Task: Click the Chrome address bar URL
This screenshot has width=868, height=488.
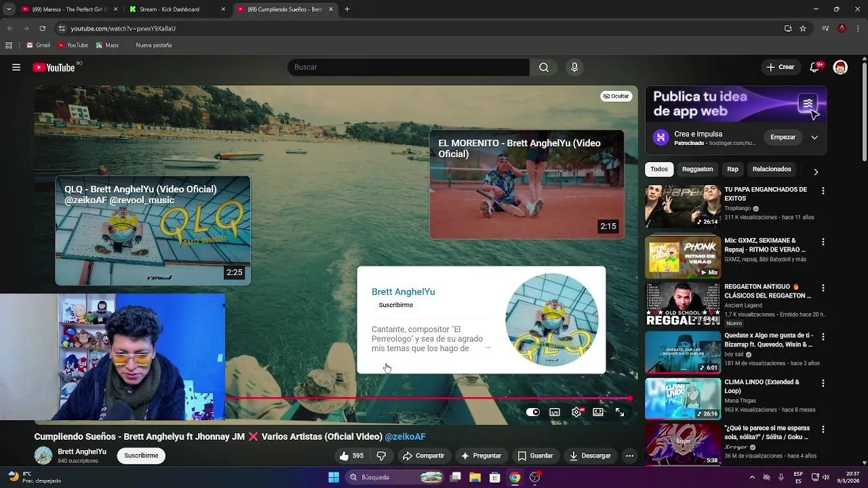Action: click(123, 28)
